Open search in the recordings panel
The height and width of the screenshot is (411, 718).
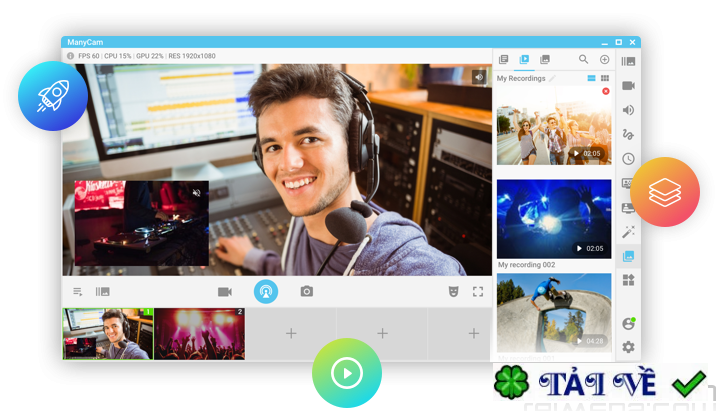(583, 59)
